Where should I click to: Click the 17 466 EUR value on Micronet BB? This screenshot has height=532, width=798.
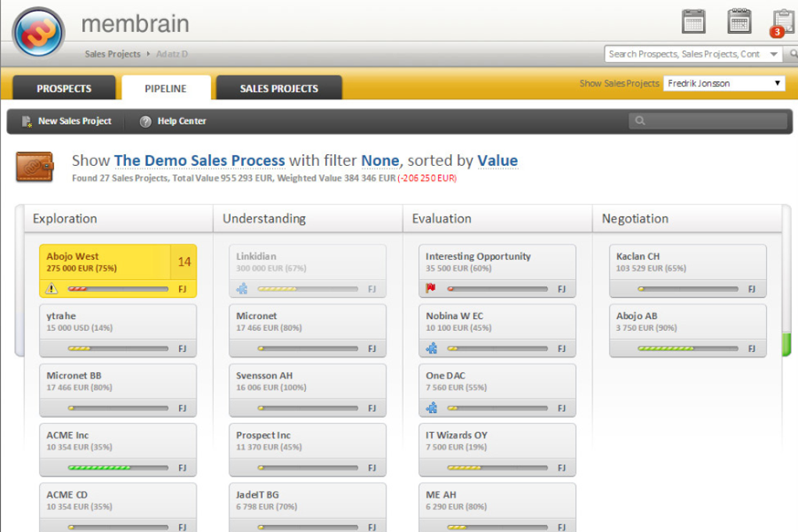(x=79, y=387)
